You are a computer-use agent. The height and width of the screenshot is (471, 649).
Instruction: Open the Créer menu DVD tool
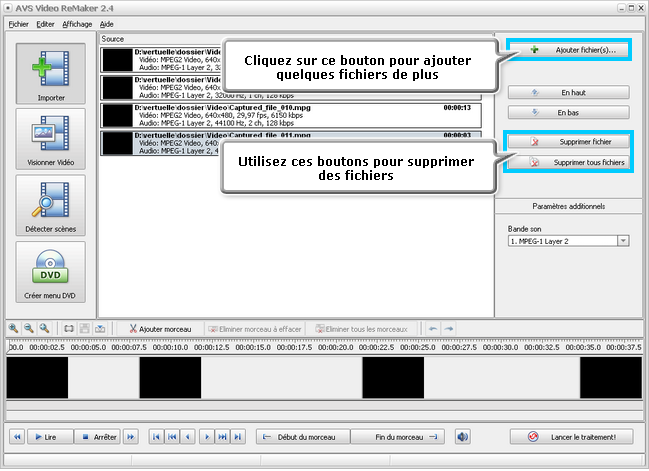click(x=50, y=272)
